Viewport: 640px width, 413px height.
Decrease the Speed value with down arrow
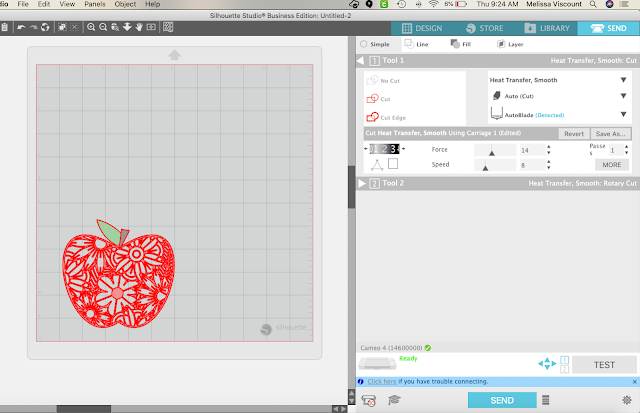click(549, 168)
